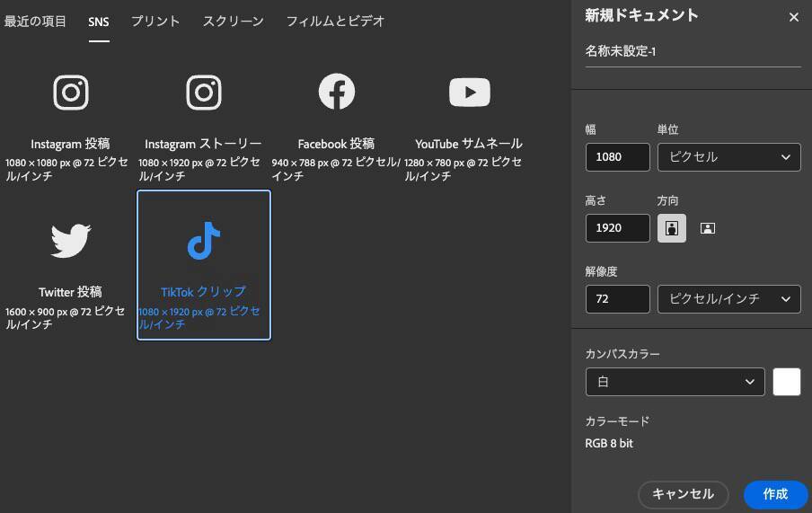812x513 pixels.
Task: Click the 高さ field showing 1920
Action: tap(617, 228)
